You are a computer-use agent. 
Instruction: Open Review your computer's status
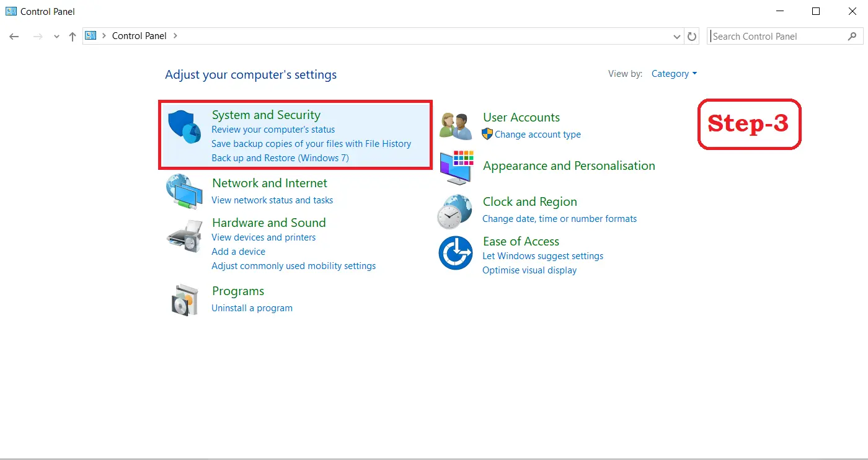tap(273, 130)
